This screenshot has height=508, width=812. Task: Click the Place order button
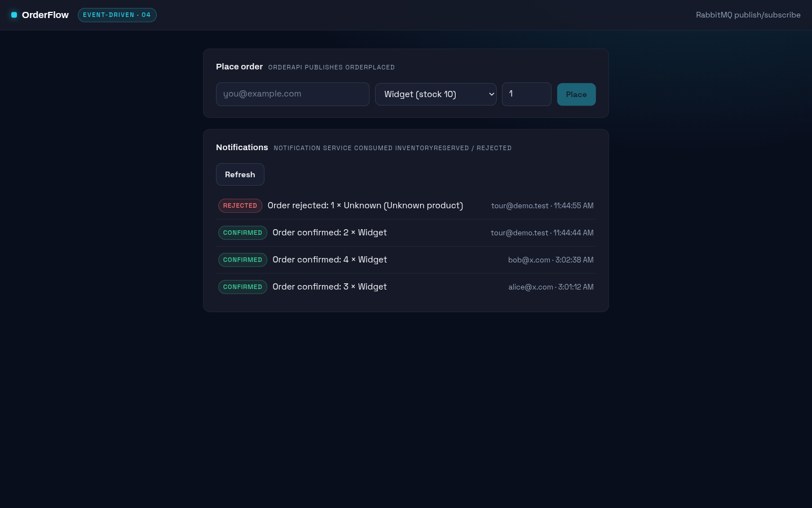tap(576, 94)
